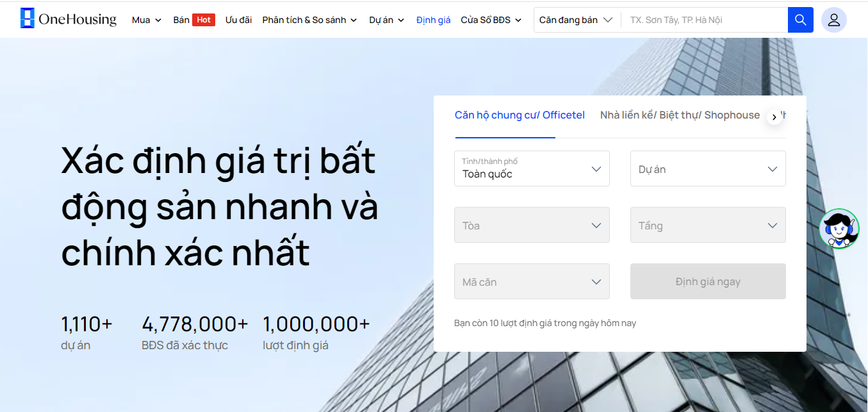Expand the Dự án navigation menu

[x=386, y=20]
